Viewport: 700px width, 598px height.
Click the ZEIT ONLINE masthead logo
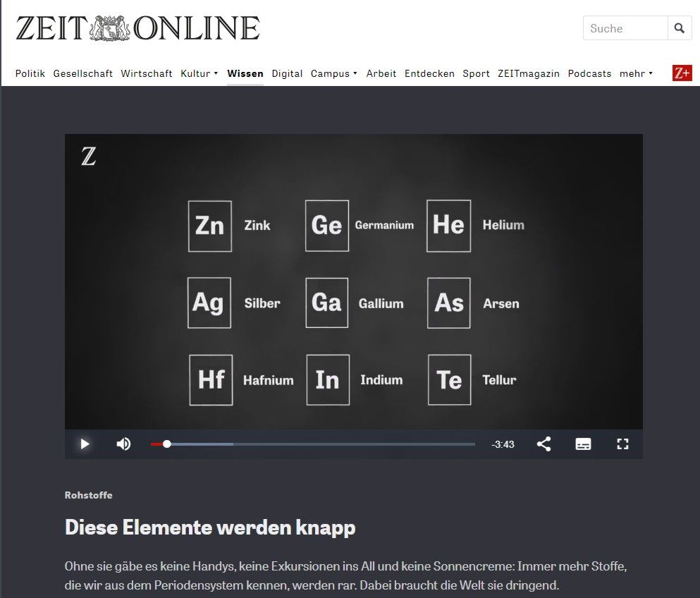(x=137, y=28)
